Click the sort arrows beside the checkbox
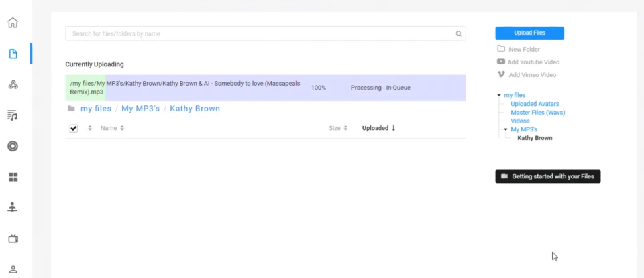This screenshot has height=278, width=644. point(90,128)
